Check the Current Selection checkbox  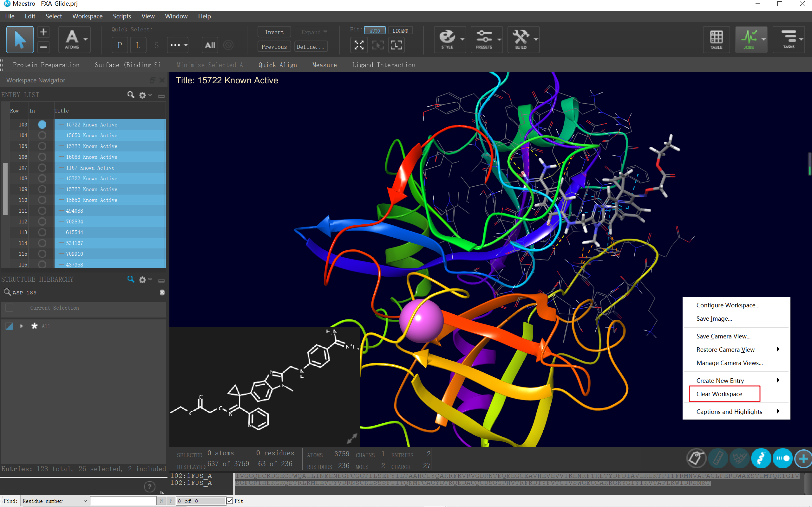tap(10, 308)
